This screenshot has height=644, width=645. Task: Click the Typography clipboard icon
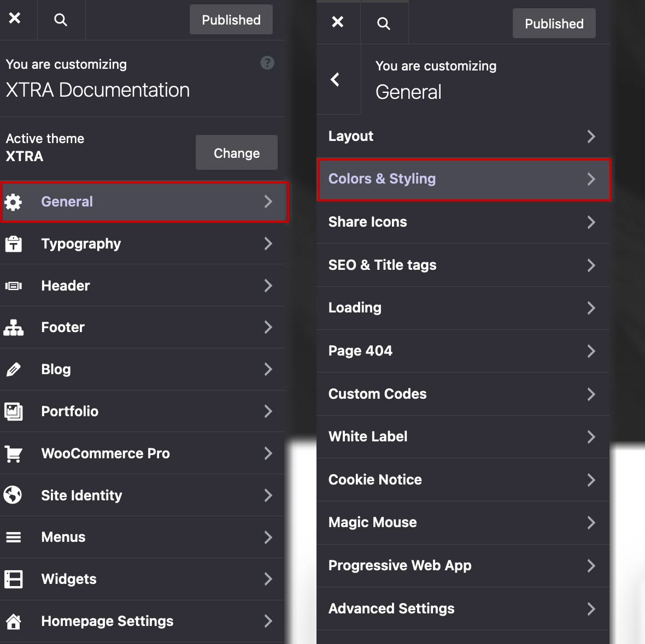pos(13,244)
